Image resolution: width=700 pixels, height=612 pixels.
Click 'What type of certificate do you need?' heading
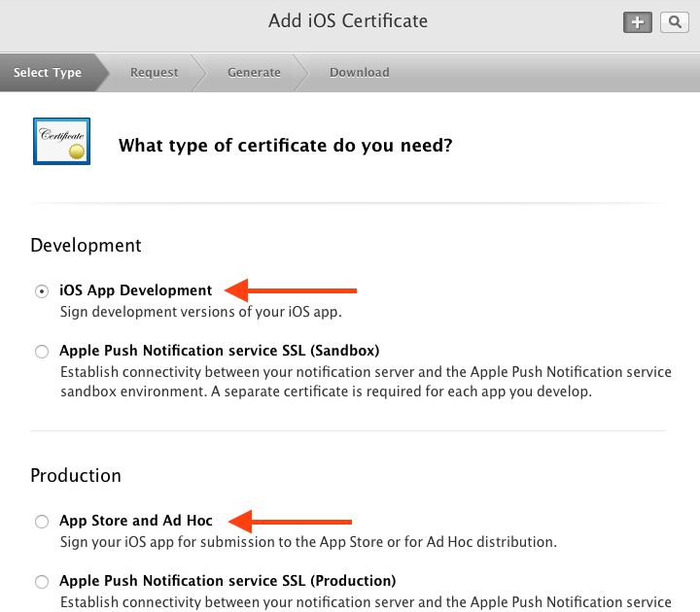pos(285,146)
